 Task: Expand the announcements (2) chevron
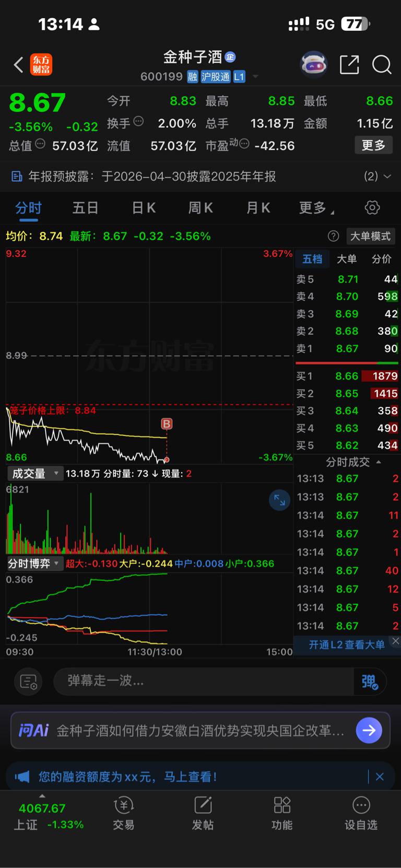387,177
